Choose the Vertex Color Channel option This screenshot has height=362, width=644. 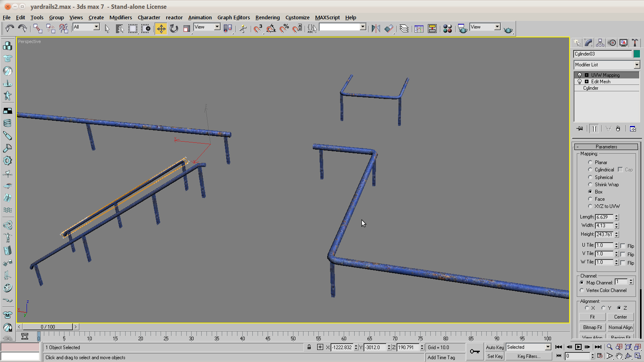tap(582, 290)
